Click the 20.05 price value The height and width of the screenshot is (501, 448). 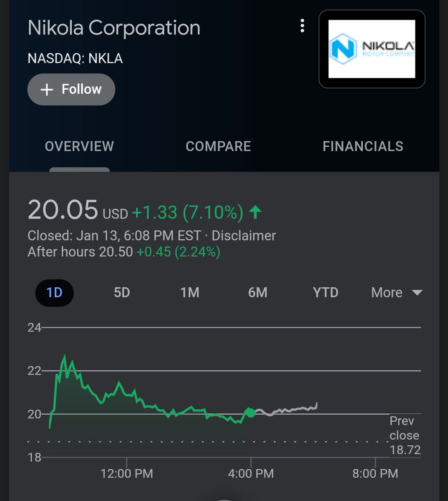(63, 210)
